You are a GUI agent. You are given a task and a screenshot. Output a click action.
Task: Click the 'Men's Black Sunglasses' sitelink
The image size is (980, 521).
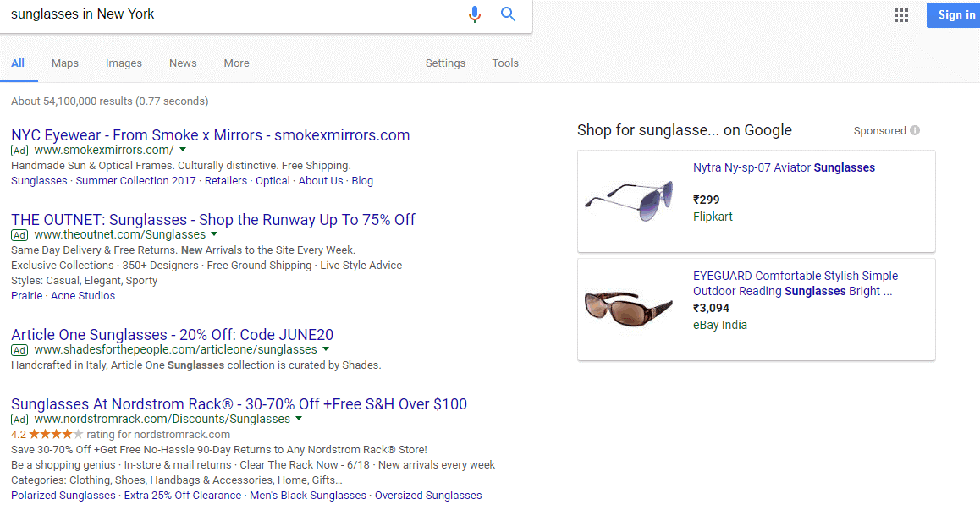[x=307, y=496]
